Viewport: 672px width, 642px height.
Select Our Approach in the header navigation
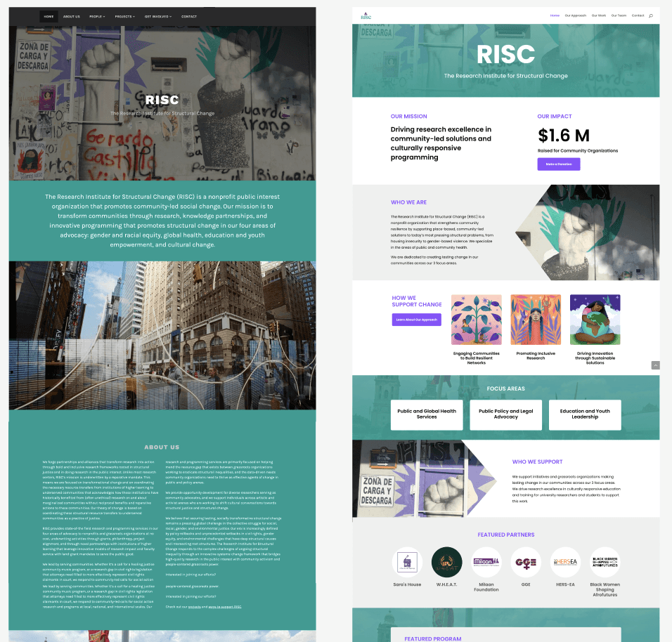click(576, 15)
